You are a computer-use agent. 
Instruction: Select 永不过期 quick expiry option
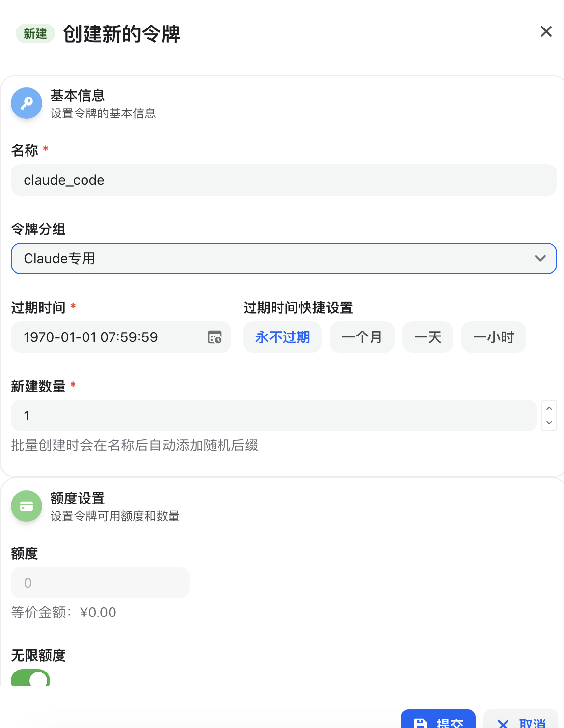pyautogui.click(x=282, y=337)
